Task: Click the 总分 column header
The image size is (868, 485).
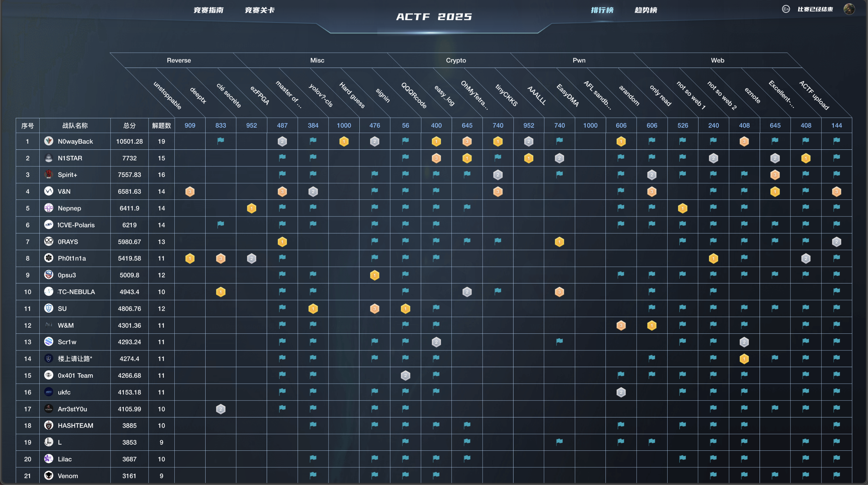Action: click(129, 125)
